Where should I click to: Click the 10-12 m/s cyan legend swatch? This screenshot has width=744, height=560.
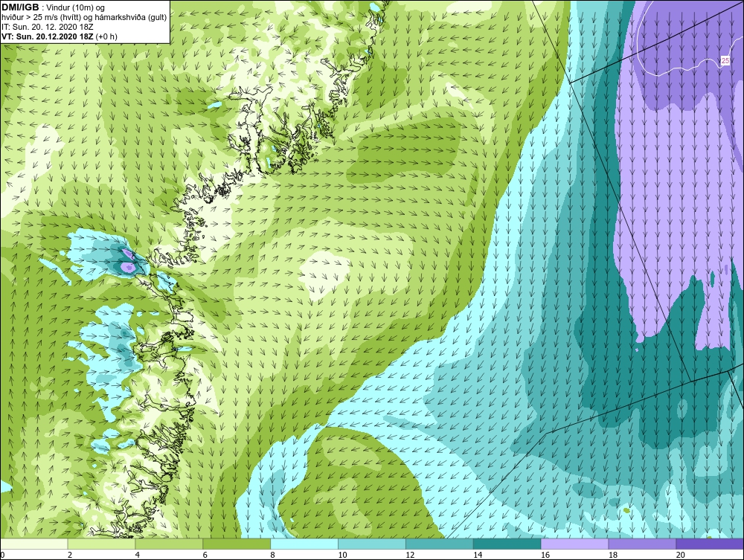click(x=372, y=544)
